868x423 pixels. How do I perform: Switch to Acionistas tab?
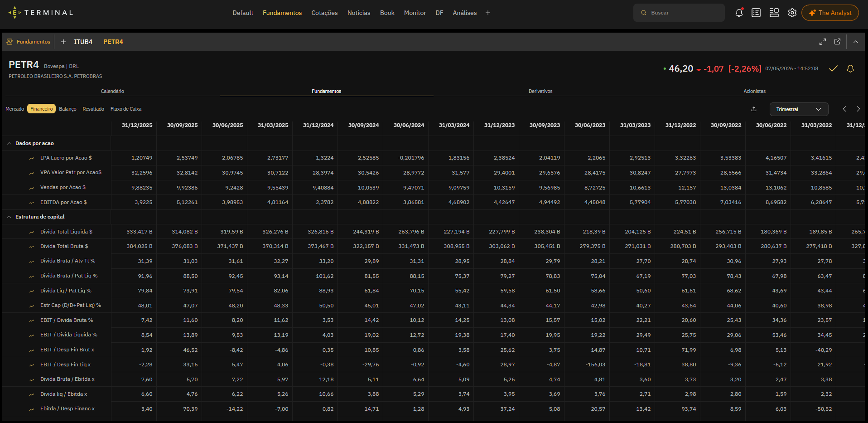(x=754, y=91)
